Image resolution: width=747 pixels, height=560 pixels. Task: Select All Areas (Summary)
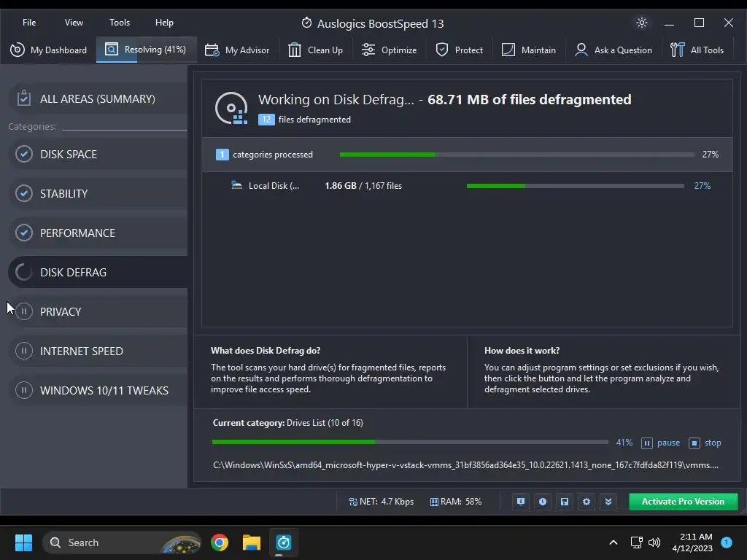[98, 98]
